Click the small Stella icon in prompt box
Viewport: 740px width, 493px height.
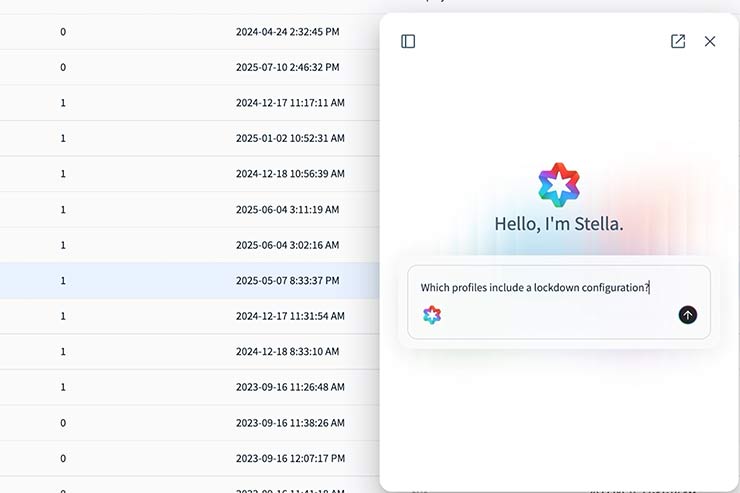pyautogui.click(x=432, y=315)
